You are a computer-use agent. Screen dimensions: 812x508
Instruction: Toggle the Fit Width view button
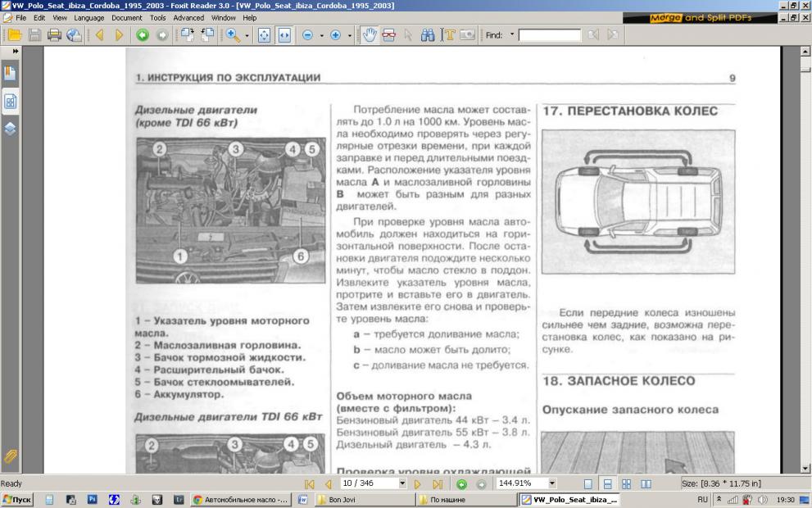pyautogui.click(x=284, y=35)
